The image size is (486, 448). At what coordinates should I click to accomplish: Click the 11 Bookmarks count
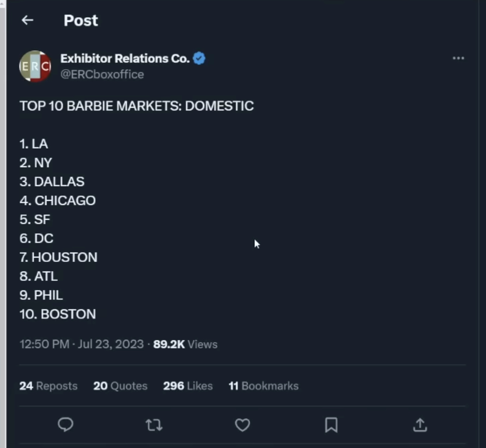[264, 386]
